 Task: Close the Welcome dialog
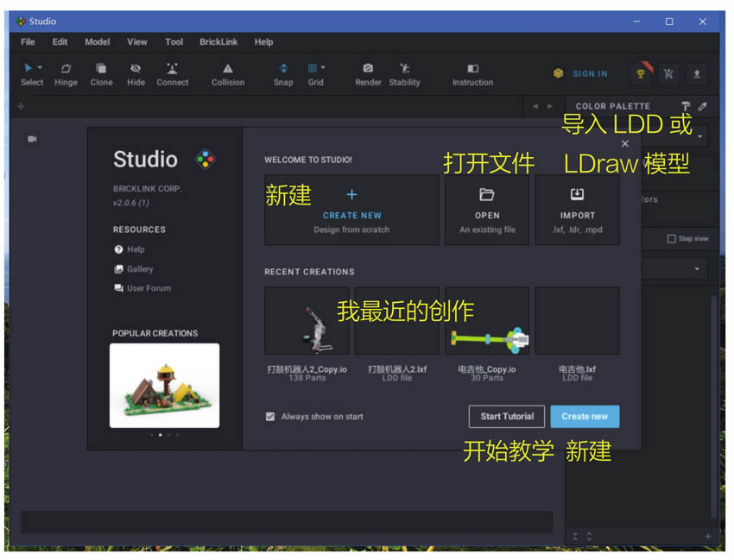[x=625, y=143]
